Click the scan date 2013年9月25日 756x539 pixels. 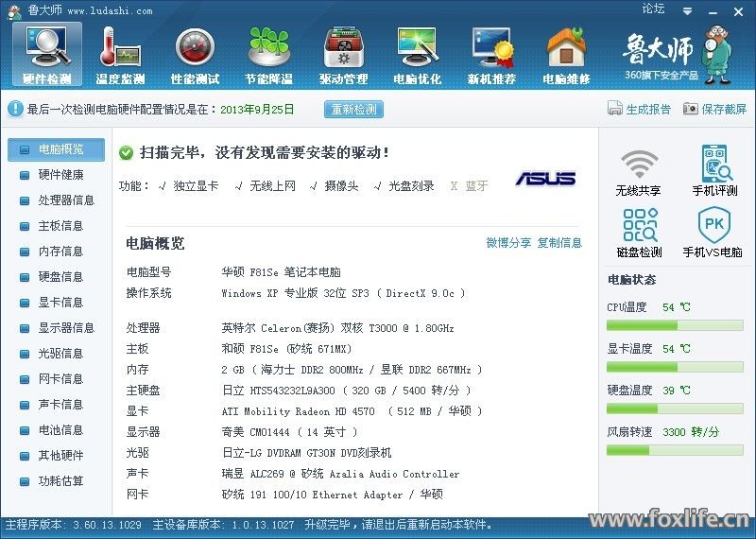tap(257, 110)
